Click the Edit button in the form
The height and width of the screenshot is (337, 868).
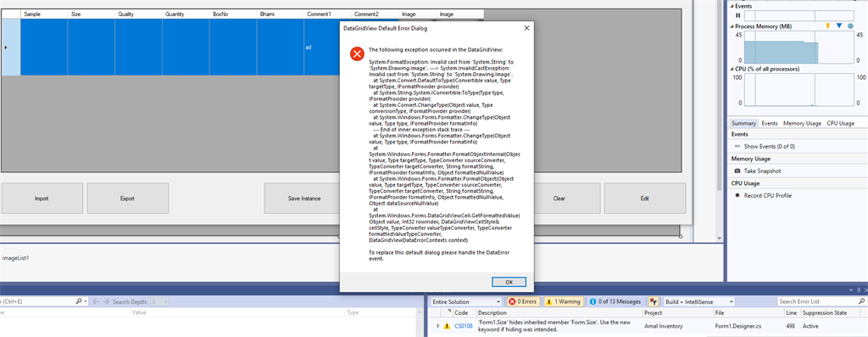pos(645,199)
